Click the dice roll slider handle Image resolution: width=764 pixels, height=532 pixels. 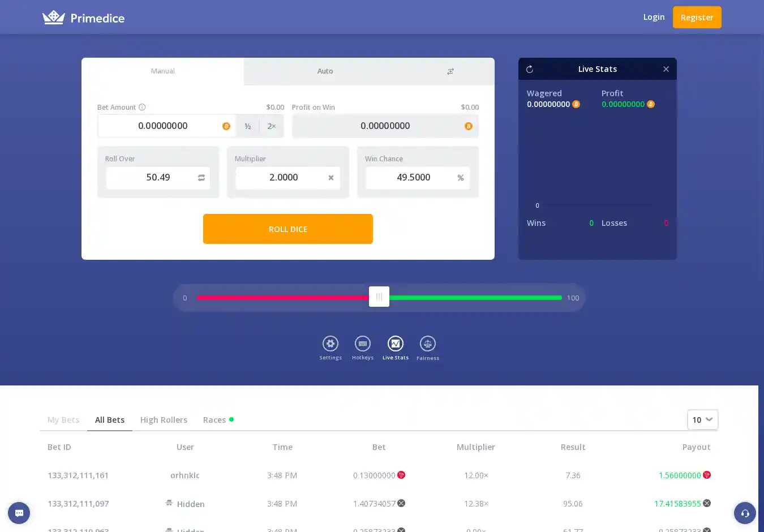(x=379, y=297)
